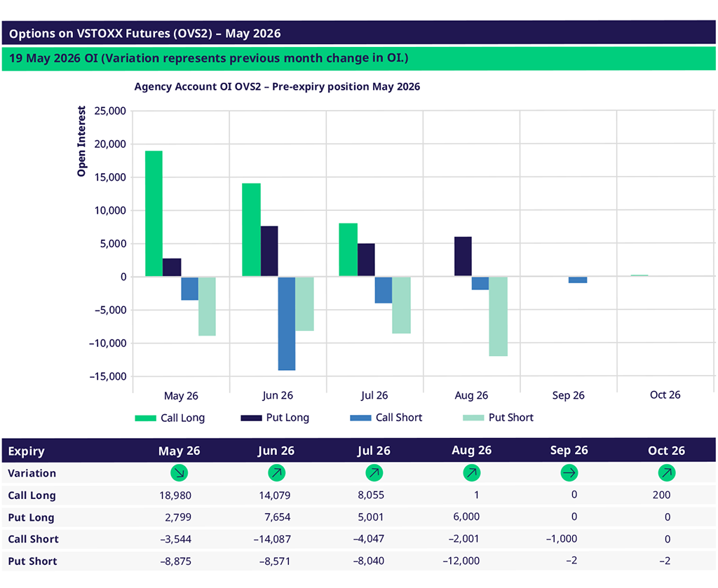Click the Sep 26 Call Short value –1,000
Viewport: 718px width, 588px height.
tap(562, 539)
